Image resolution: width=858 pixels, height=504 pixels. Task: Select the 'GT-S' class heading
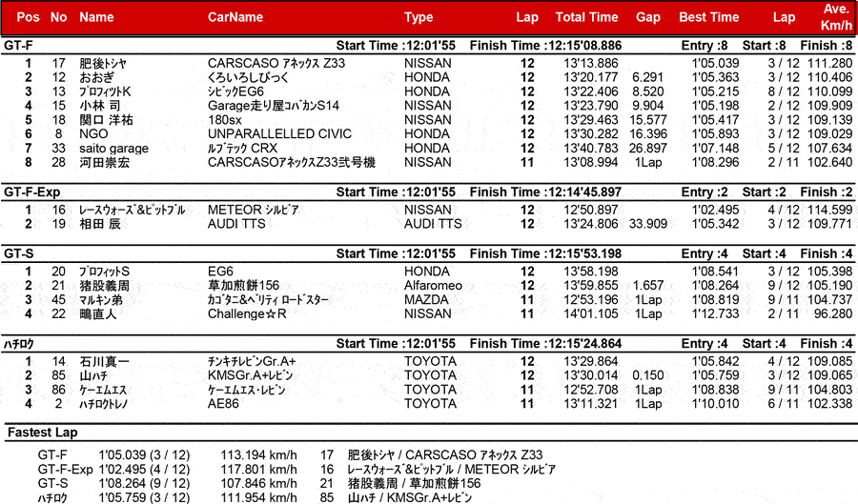click(19, 253)
